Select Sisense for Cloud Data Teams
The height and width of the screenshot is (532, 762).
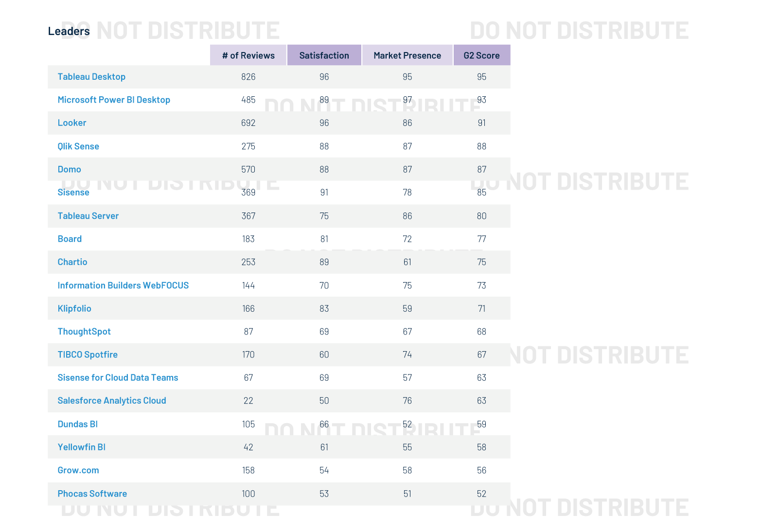click(118, 378)
